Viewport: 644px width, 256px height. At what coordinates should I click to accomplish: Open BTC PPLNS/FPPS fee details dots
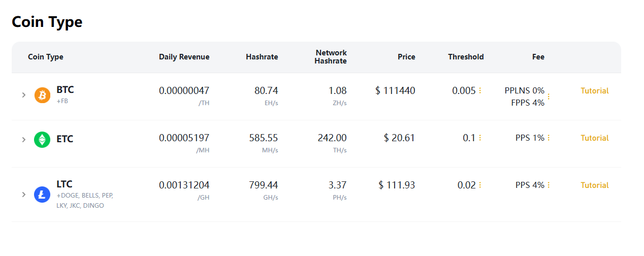pyautogui.click(x=549, y=97)
